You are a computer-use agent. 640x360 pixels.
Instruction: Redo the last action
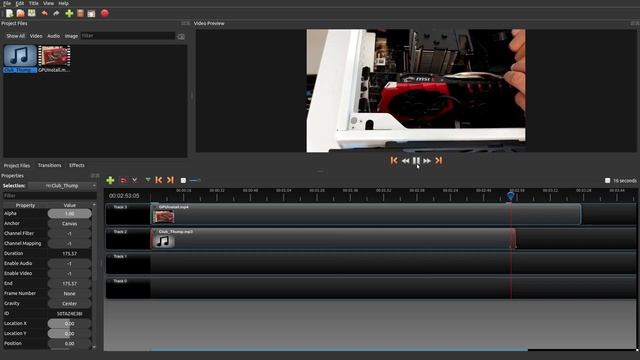click(56, 13)
